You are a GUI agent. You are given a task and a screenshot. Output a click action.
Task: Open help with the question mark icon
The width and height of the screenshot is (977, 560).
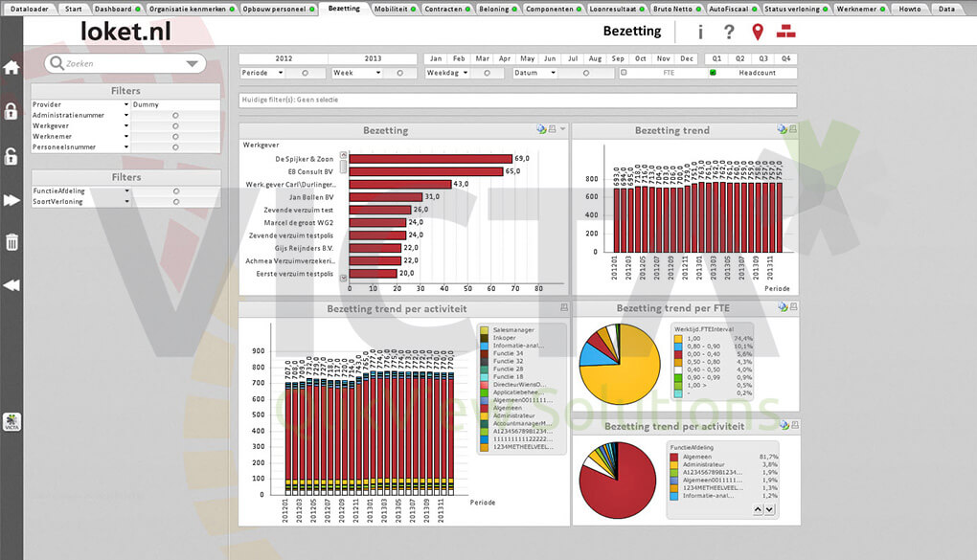click(x=729, y=32)
